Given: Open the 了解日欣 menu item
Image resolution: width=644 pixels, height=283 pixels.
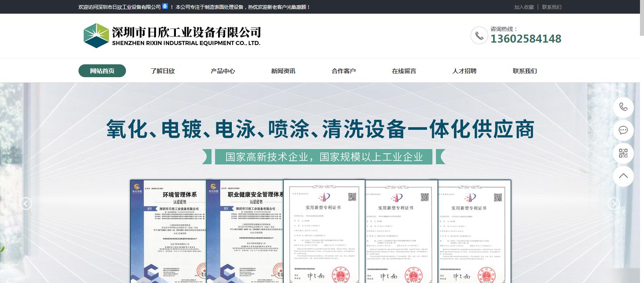Looking at the screenshot, I should 163,71.
